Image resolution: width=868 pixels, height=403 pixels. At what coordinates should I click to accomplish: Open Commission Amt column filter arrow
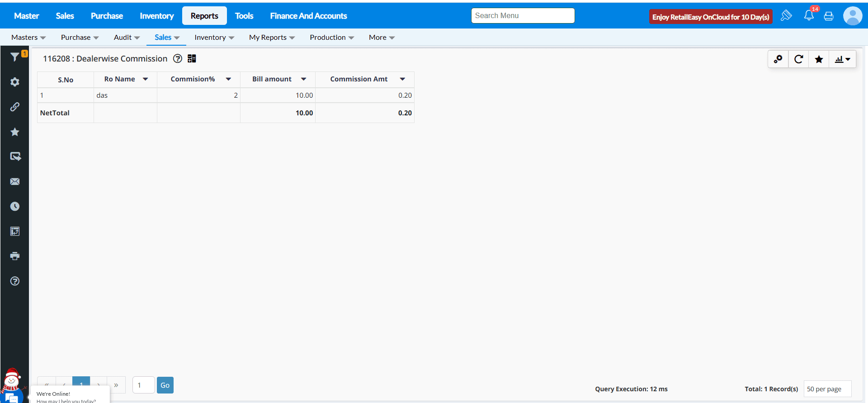(402, 79)
